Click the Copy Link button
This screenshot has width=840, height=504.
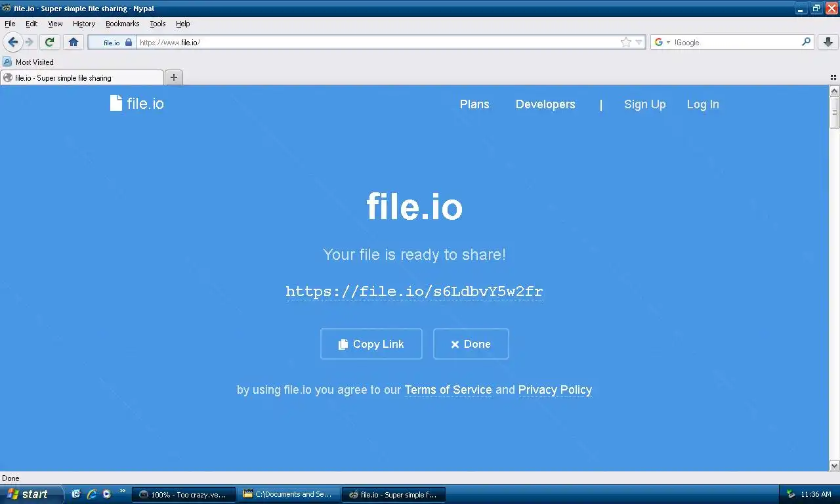pyautogui.click(x=371, y=344)
